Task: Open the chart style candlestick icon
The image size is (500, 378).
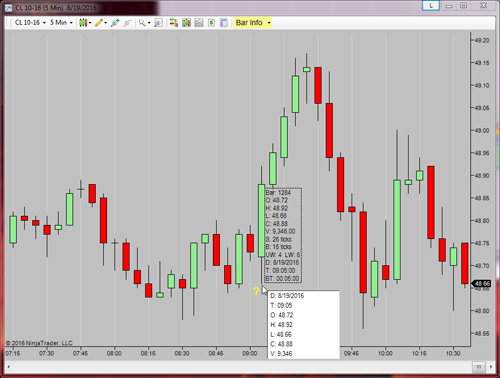Action: 83,23
